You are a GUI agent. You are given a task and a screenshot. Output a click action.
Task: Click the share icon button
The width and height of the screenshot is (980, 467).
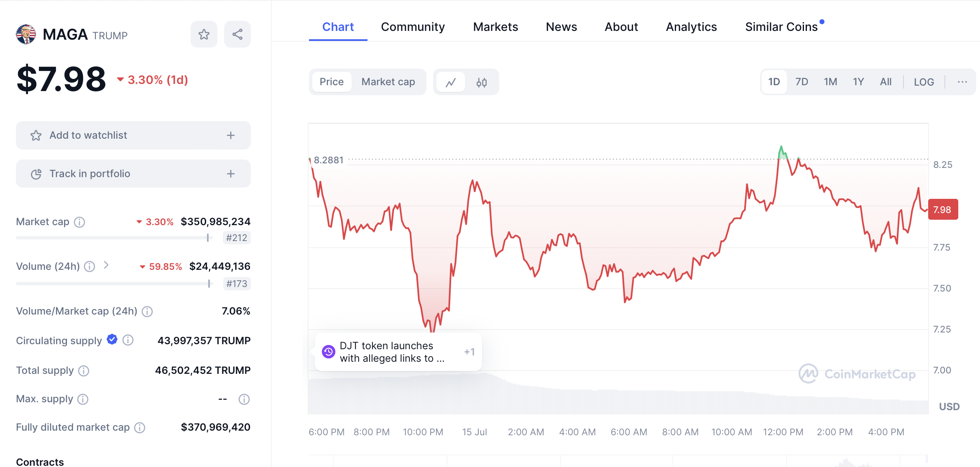tap(237, 34)
